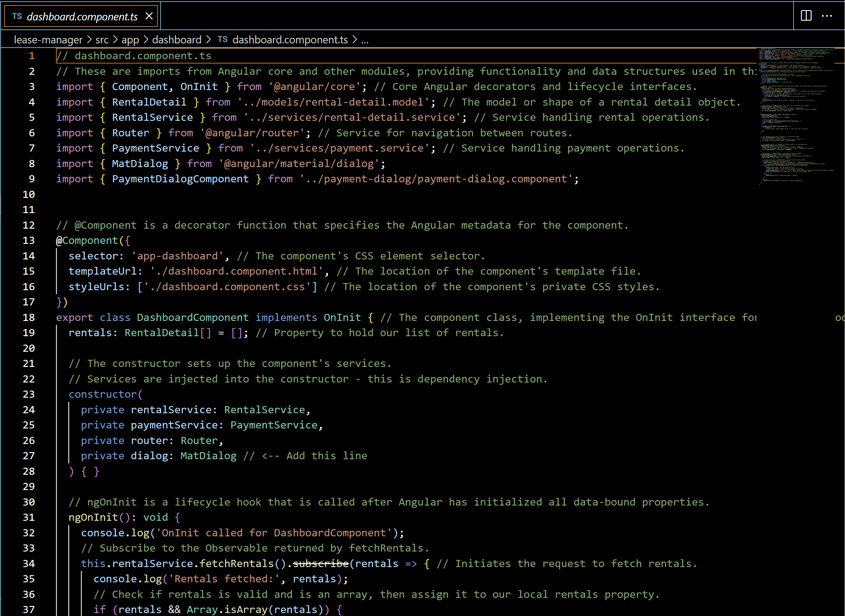This screenshot has height=616, width=845.
Task: Select the dashboard.component.ts editor tab
Action: [81, 16]
